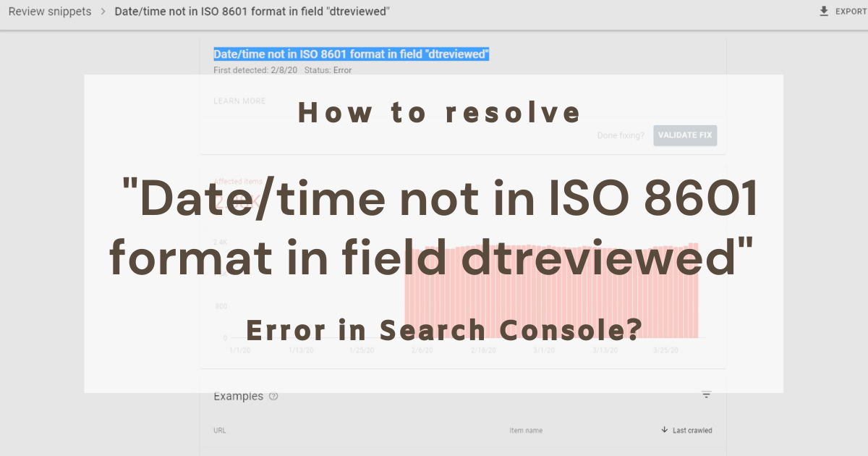The width and height of the screenshot is (868, 456).
Task: Click the VALIDATE FIX button
Action: coord(684,135)
